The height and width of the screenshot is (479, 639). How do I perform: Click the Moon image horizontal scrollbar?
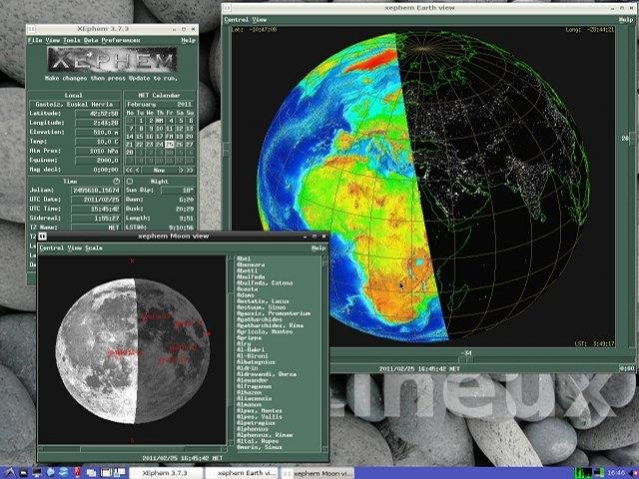click(130, 448)
